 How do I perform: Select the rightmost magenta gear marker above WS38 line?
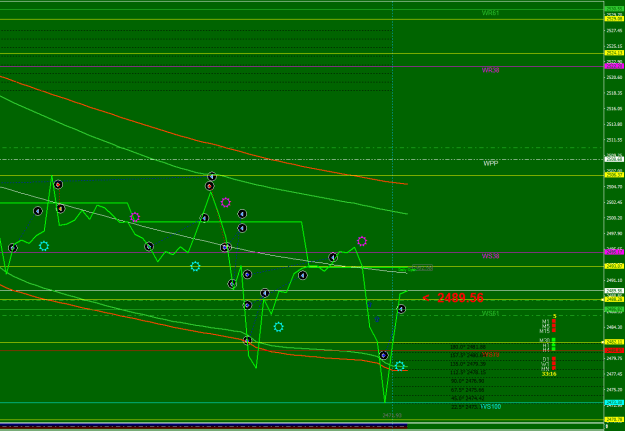click(x=362, y=241)
